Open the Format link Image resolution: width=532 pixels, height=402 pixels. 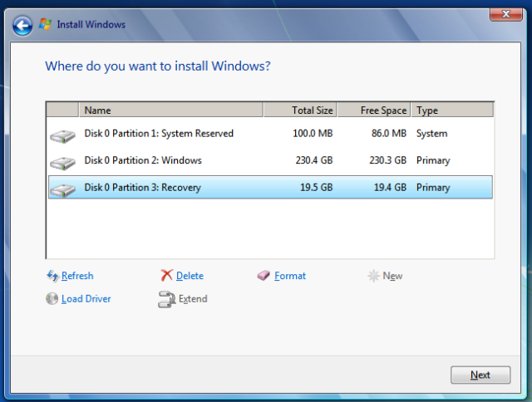pyautogui.click(x=290, y=276)
